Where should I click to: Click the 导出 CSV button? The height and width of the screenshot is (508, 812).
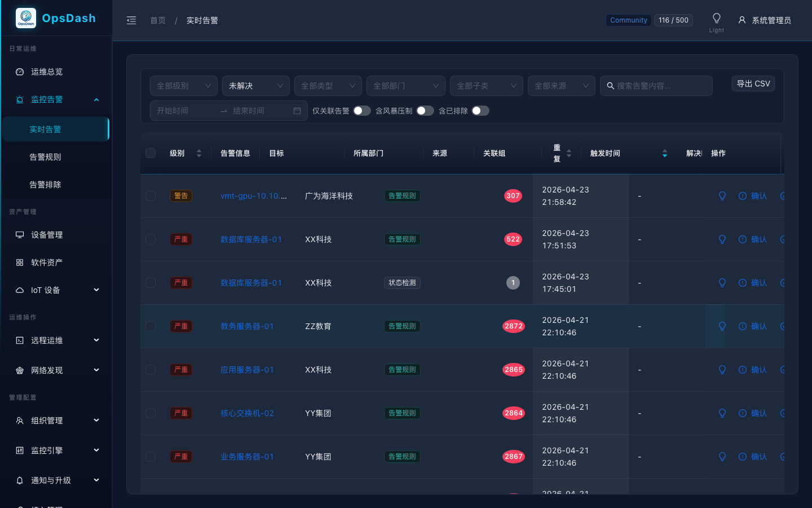(x=753, y=84)
